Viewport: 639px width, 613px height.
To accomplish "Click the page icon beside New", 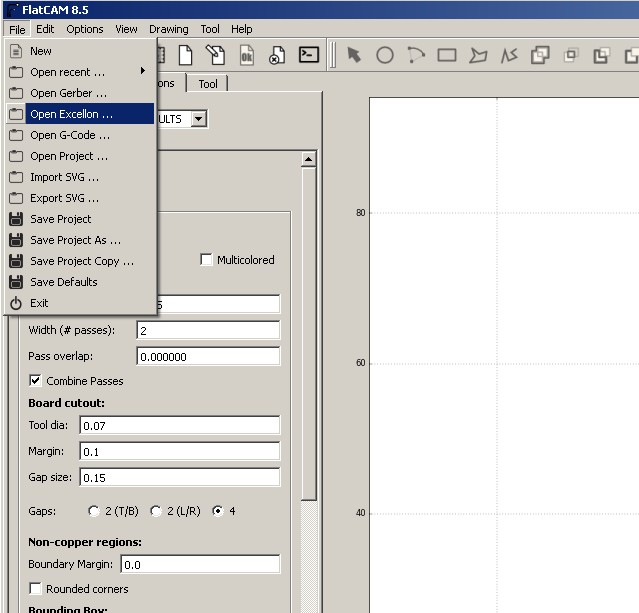I will click(16, 51).
